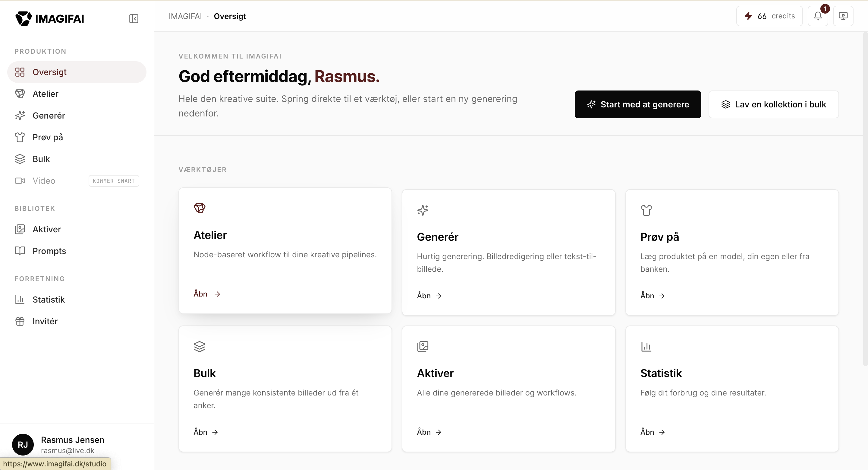Open the notifications bell
The height and width of the screenshot is (470, 868).
coord(818,16)
